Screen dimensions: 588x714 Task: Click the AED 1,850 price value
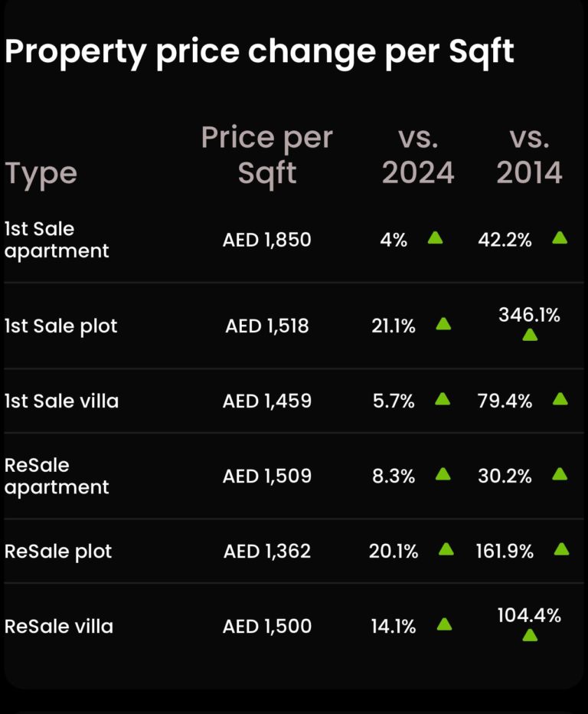coord(267,240)
